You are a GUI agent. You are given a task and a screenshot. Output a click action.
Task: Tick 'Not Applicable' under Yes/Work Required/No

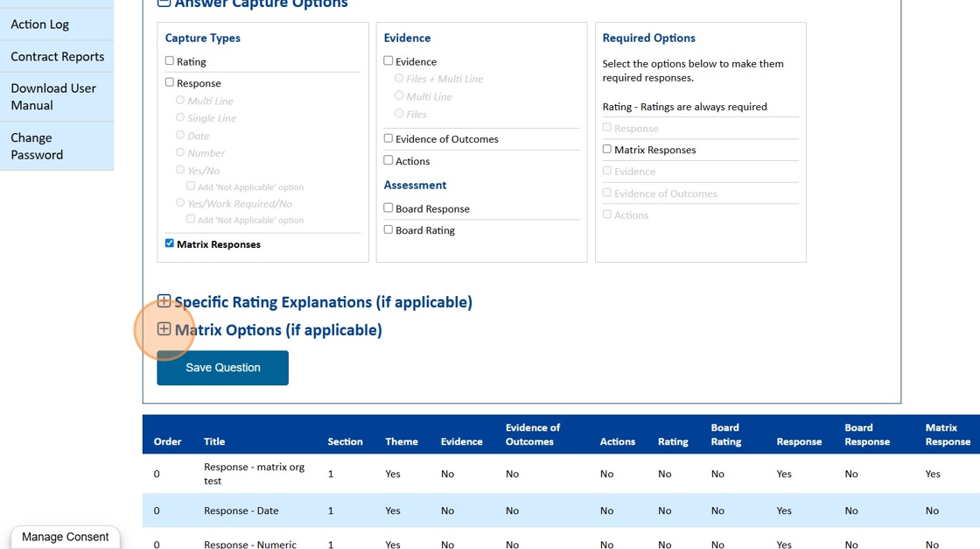(191, 219)
